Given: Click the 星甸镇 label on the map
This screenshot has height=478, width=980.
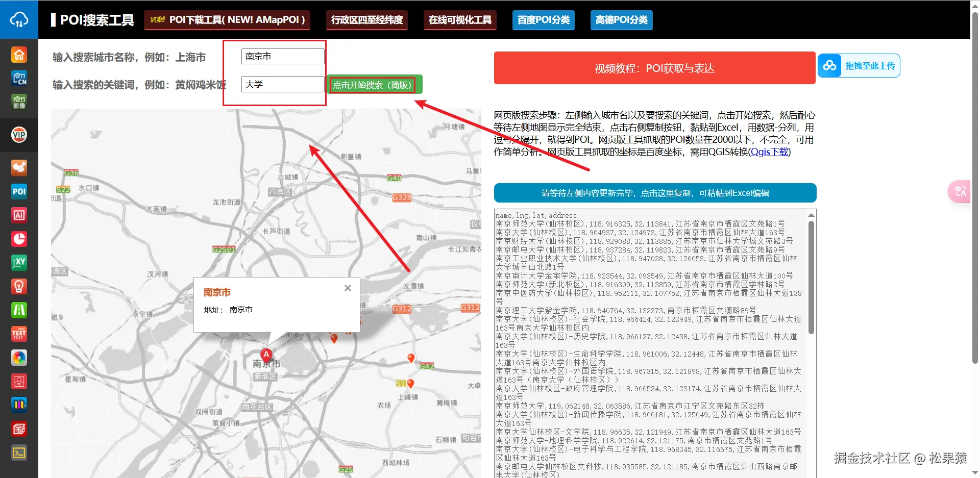Looking at the screenshot, I should pyautogui.click(x=75, y=379).
